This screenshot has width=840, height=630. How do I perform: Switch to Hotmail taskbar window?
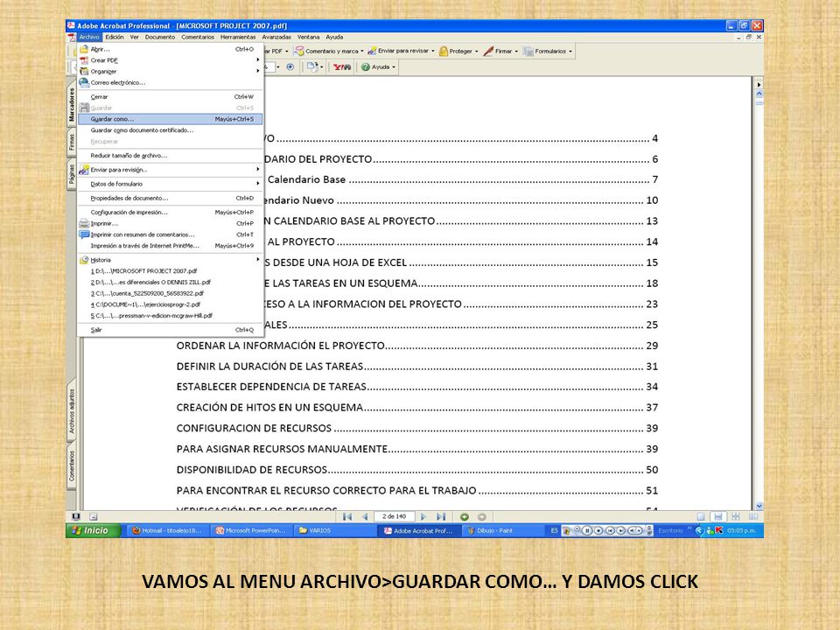166,530
